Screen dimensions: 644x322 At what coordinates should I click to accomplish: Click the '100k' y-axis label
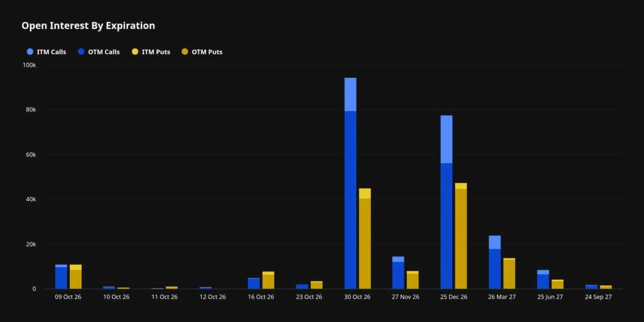(30, 65)
